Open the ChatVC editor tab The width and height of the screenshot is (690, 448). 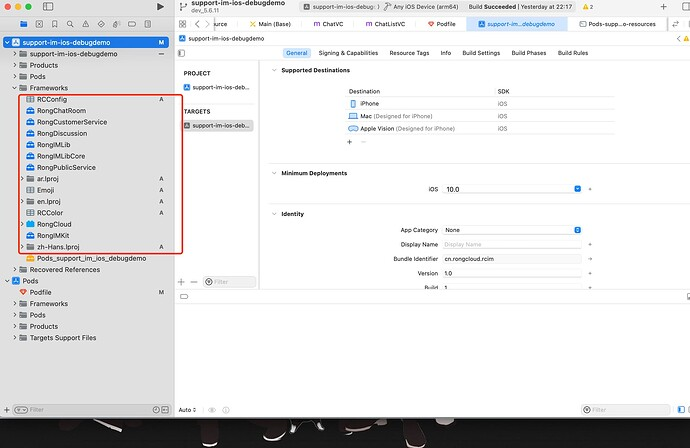point(328,24)
